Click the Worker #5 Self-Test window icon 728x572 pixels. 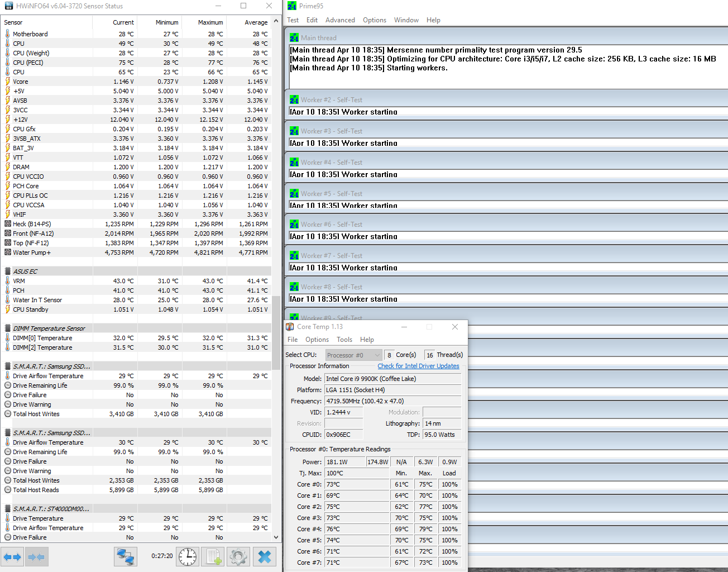294,194
